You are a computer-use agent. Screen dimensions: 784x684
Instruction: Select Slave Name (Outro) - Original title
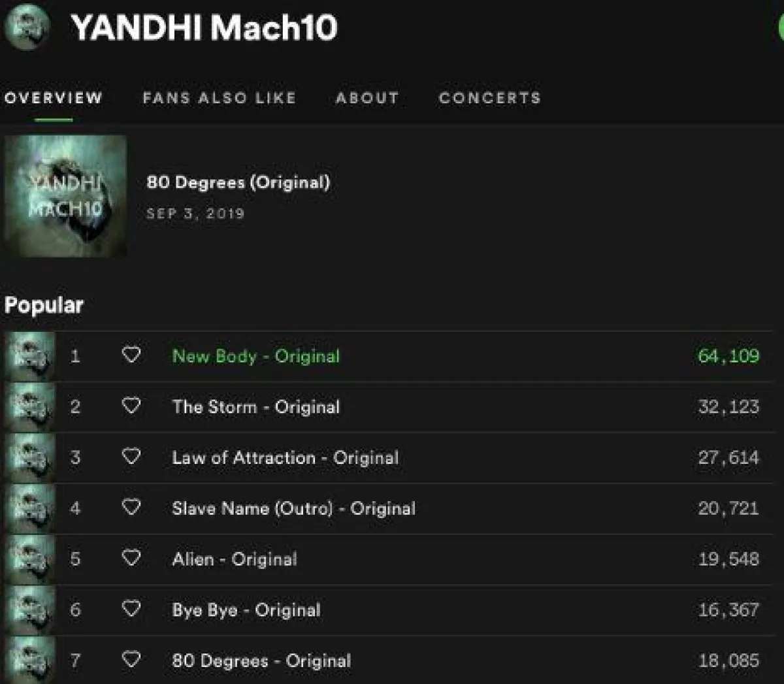[294, 508]
